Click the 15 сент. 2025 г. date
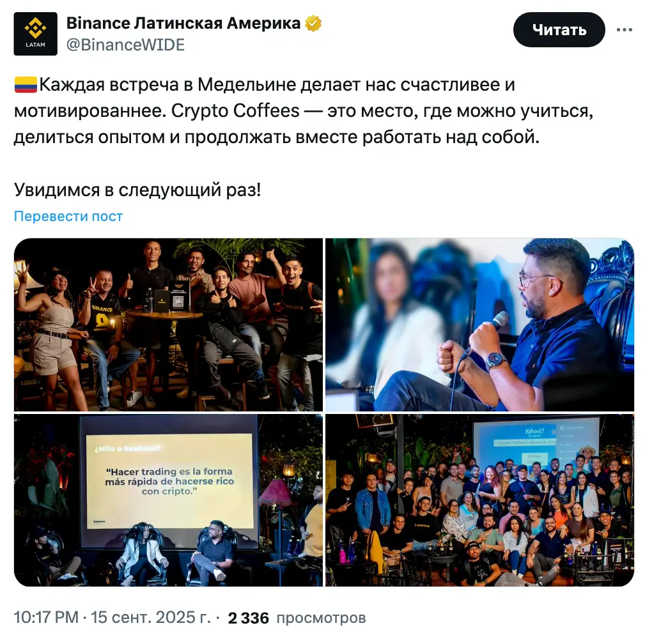This screenshot has width=645, height=644. pos(151,618)
